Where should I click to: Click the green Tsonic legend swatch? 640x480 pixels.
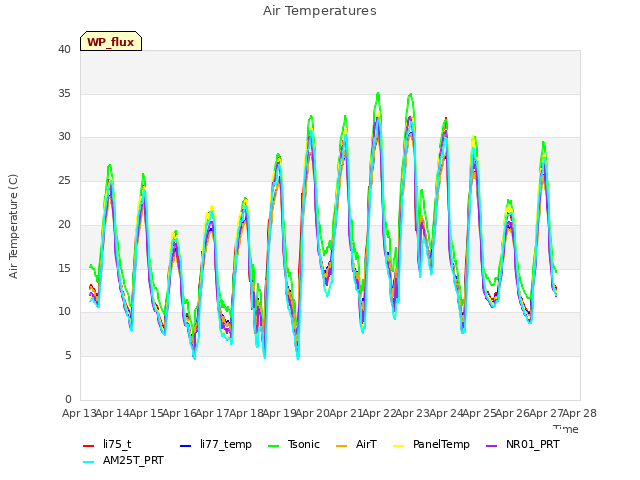point(274,446)
